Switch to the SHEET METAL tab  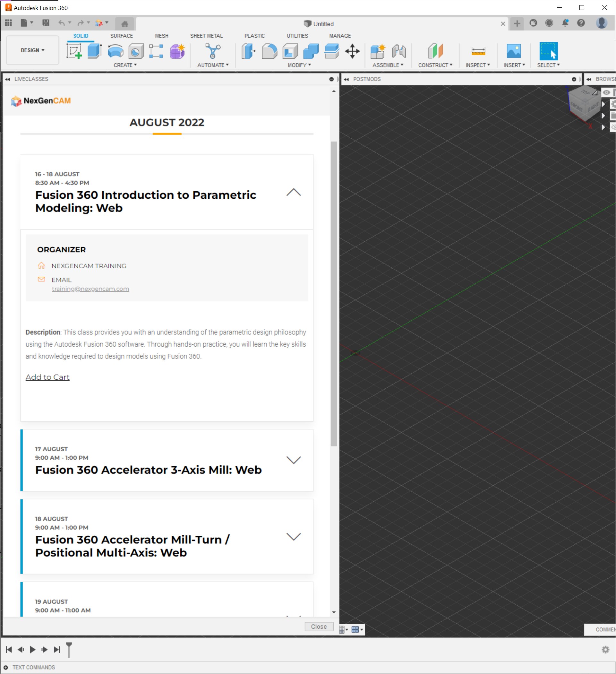pos(206,36)
